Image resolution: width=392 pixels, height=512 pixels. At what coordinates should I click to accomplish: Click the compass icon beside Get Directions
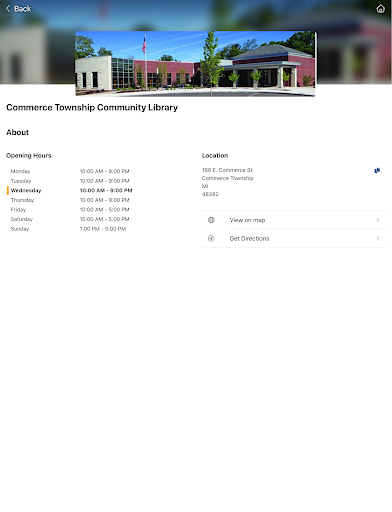tap(211, 238)
